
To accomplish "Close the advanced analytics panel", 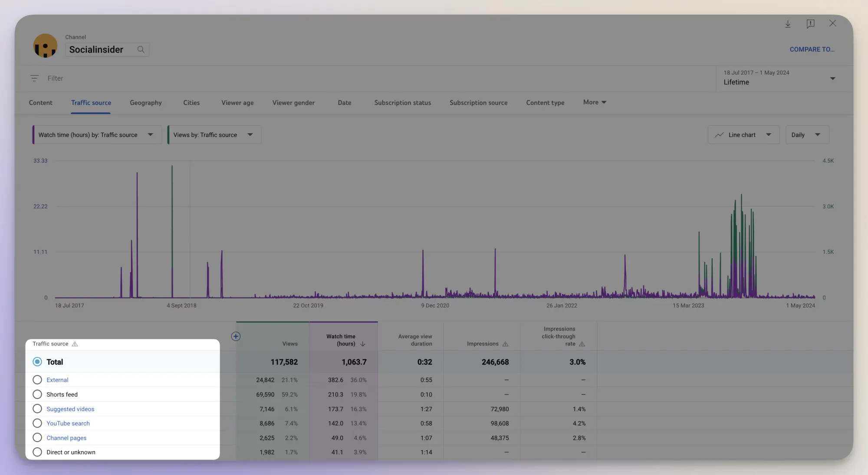I will (832, 23).
